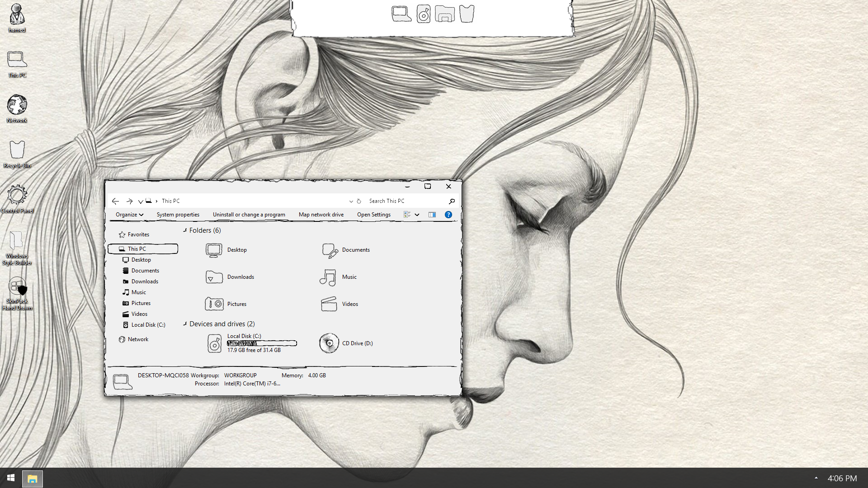The height and width of the screenshot is (488, 868).
Task: Collapse the Folders (6) group
Action: [185, 230]
